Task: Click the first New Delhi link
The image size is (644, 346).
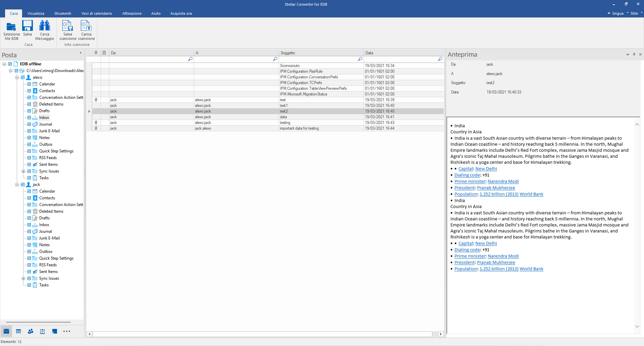Action: (x=486, y=169)
